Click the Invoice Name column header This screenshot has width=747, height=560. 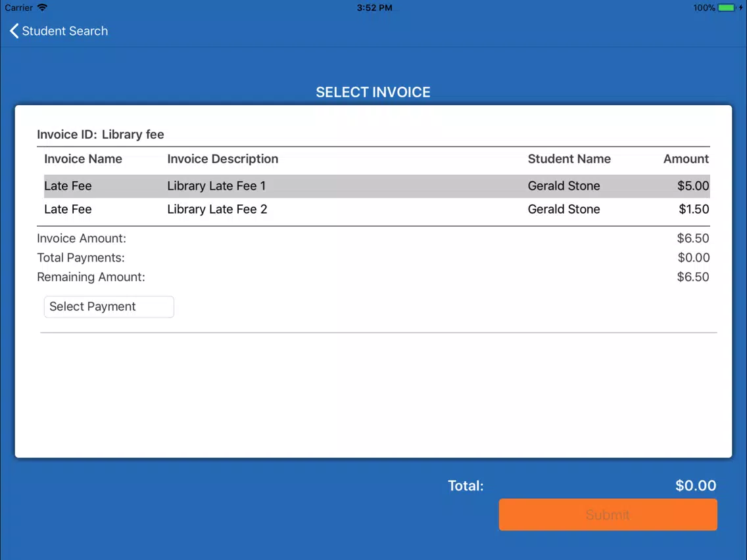point(84,158)
